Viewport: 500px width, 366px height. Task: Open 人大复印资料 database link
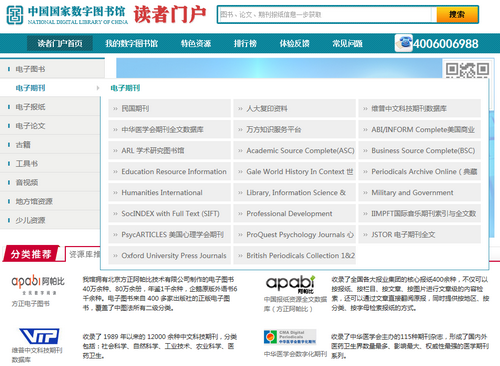(294, 108)
